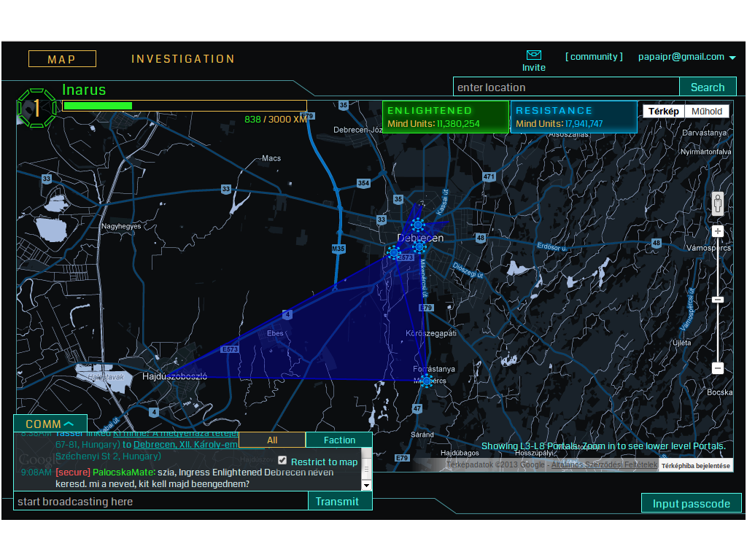Image resolution: width=747 pixels, height=560 pixels.
Task: Click the 838 / 3000 XM readout
Action: (275, 119)
